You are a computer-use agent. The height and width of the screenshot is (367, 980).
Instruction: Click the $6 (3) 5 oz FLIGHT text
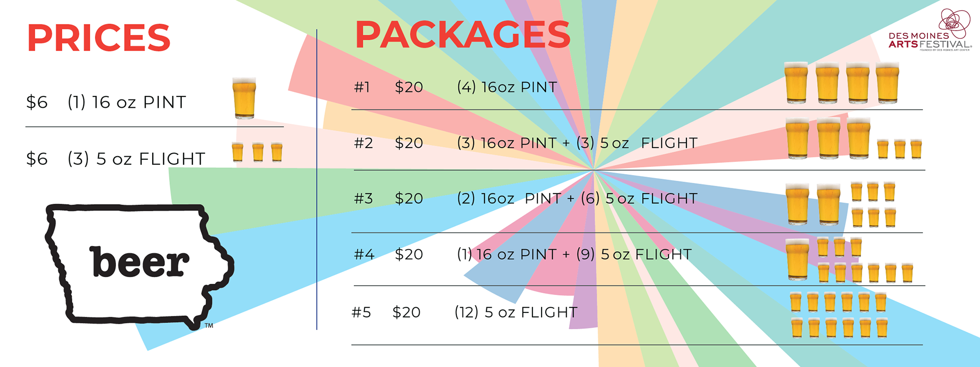click(116, 159)
